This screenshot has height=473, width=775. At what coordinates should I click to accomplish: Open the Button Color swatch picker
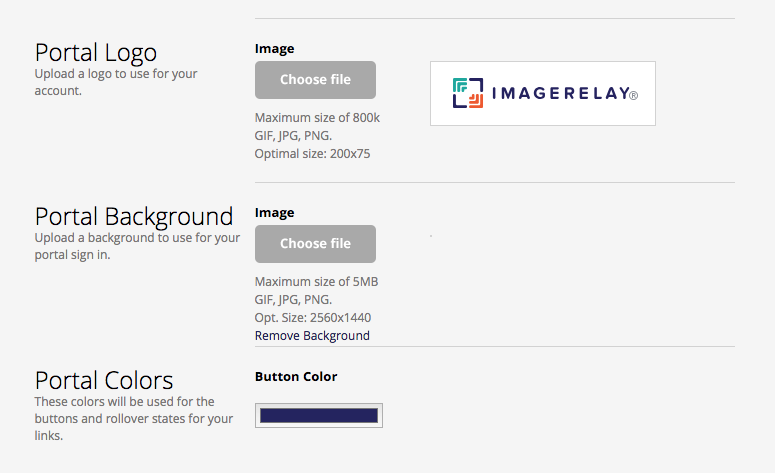click(319, 415)
